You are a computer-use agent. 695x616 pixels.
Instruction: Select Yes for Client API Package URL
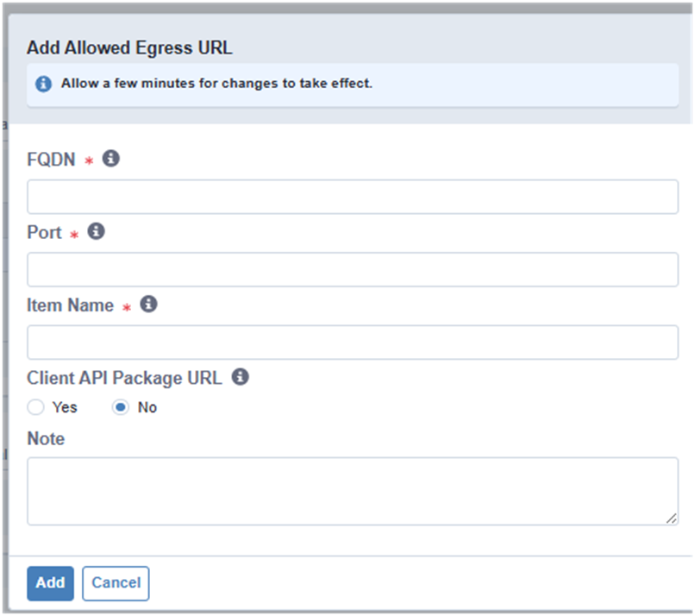36,407
